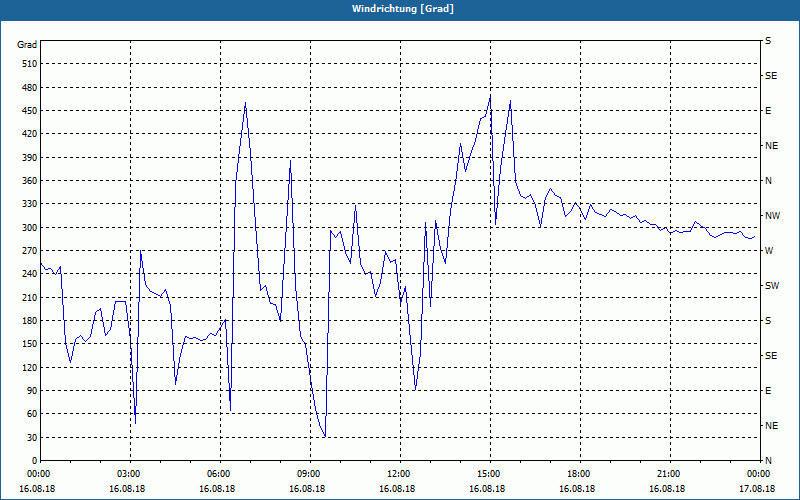Viewport: 800px width, 500px height.
Task: Select the 480 y-axis value
Action: pos(31,87)
